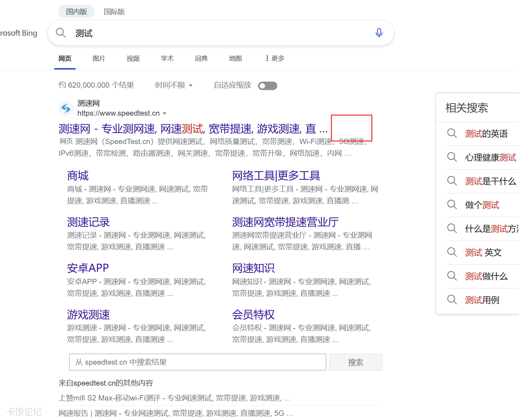Click the magnifier icon beside 测试是干什么
519x420 pixels.
(452, 181)
